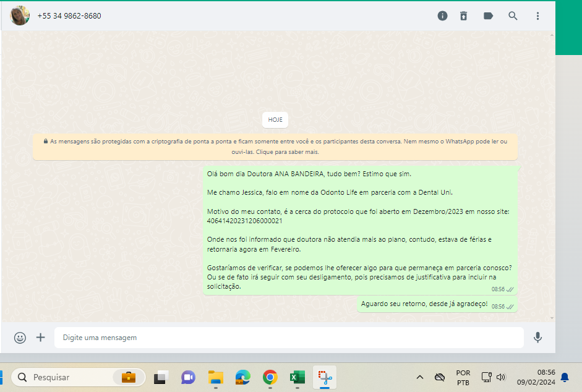Start voice recording with microphone icon
Viewport: 582px width, 392px height.
[x=537, y=337]
